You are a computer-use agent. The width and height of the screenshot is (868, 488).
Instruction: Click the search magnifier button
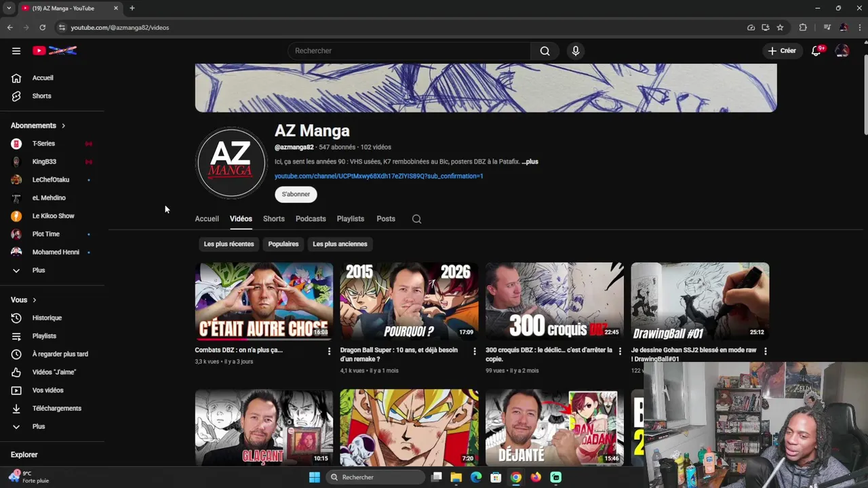click(545, 51)
